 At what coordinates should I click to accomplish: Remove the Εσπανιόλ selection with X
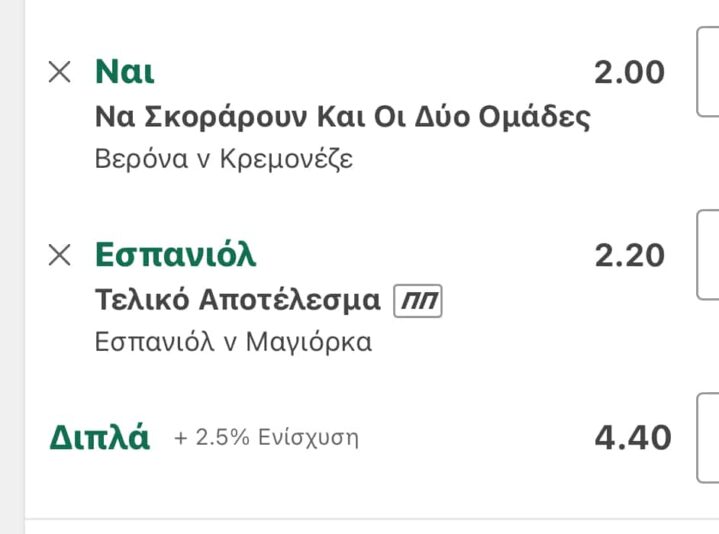click(60, 256)
